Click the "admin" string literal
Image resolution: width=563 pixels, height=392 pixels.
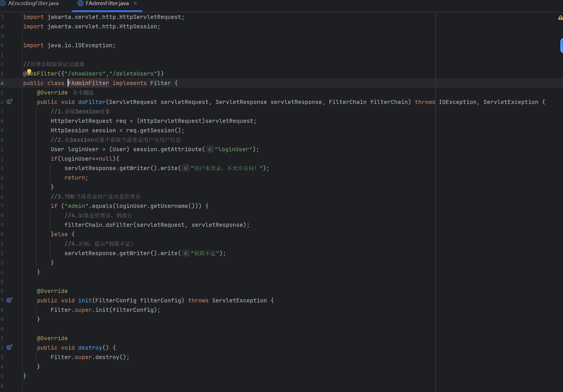76,206
